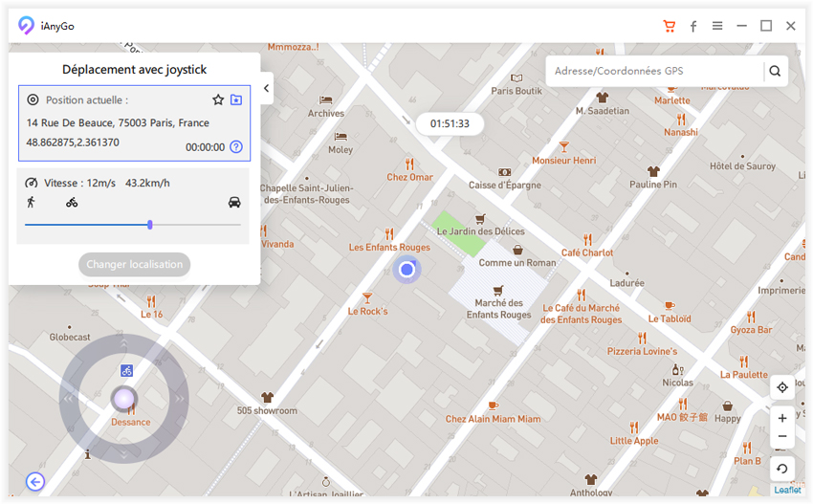Open the hamburger menu in title bar
This screenshot has height=504, width=813.
(717, 26)
